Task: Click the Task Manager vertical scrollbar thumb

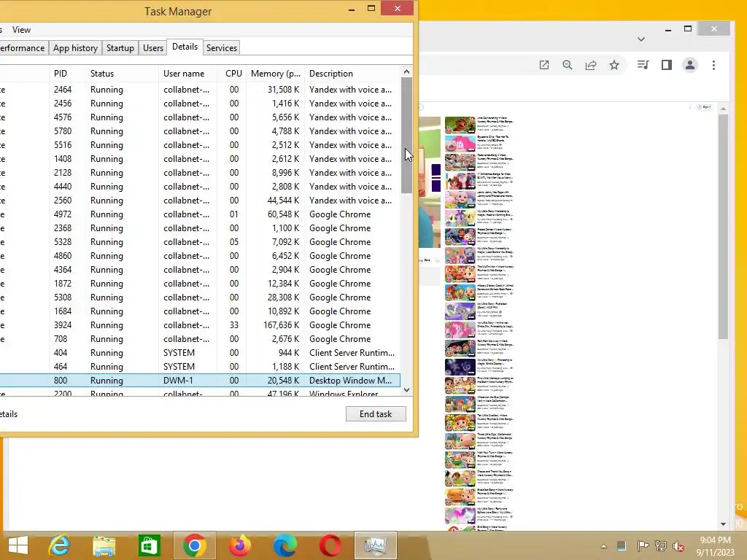Action: click(406, 135)
